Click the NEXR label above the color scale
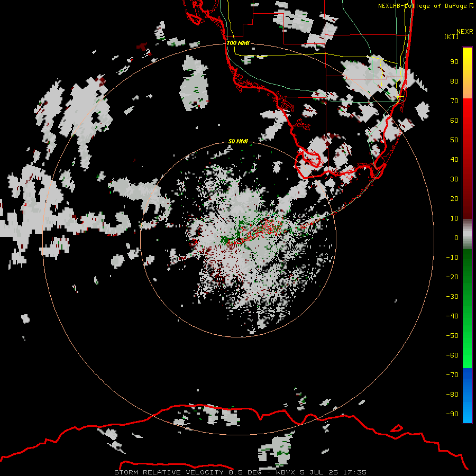The width and height of the screenshot is (476, 476). [465, 32]
